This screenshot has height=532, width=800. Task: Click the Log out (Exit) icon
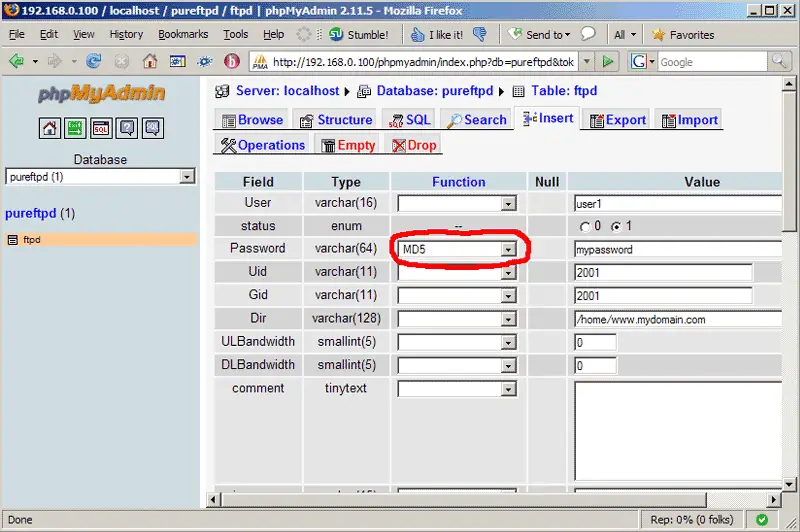click(x=75, y=128)
